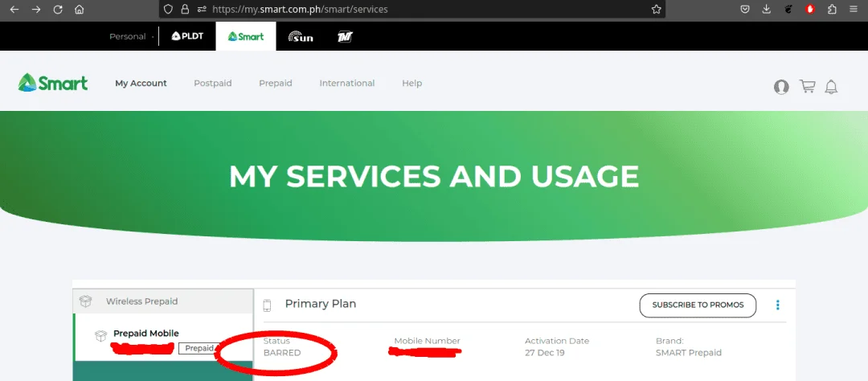This screenshot has width=868, height=381.
Task: Click the phone icon beside Primary Plan
Action: tap(268, 305)
